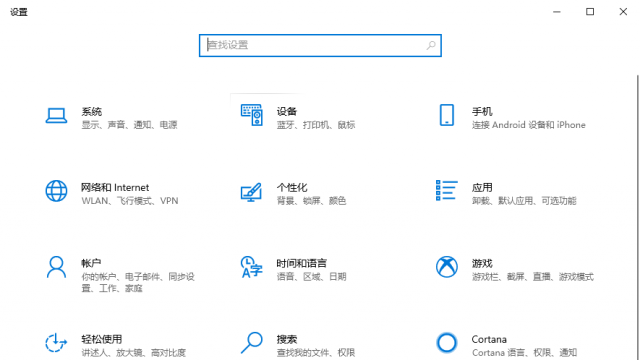Click the text 背景、锁屏、颜色
Viewport: 640px width, 360px height.
(311, 201)
